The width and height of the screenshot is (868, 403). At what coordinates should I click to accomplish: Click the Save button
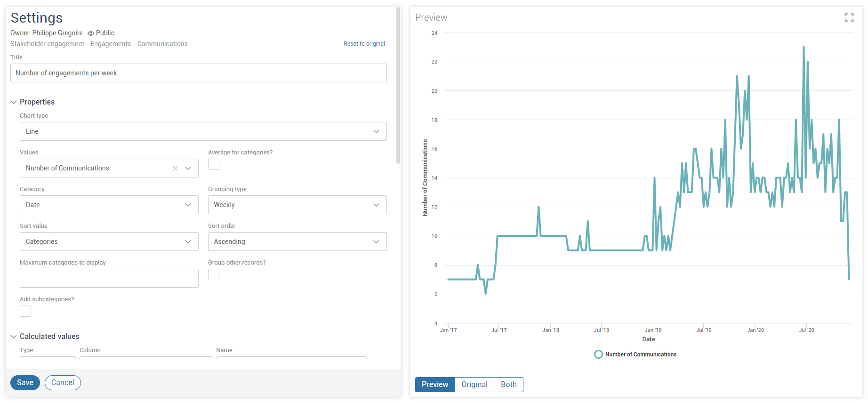[25, 383]
